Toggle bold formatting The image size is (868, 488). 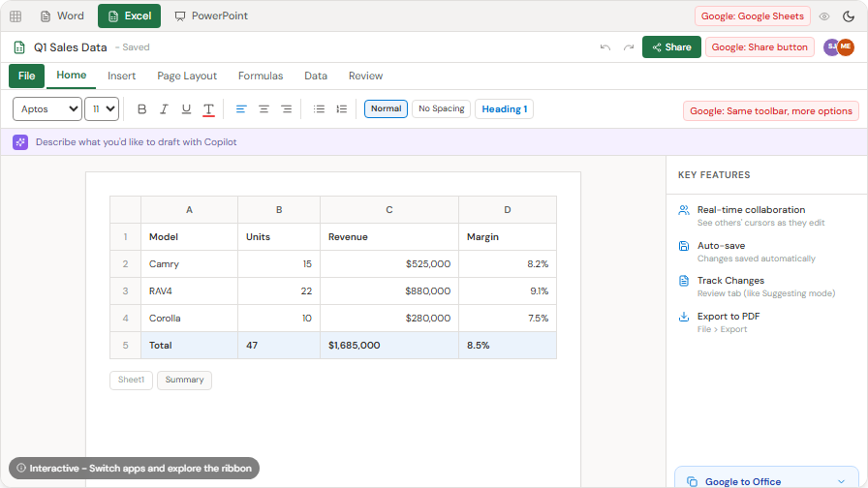[141, 109]
